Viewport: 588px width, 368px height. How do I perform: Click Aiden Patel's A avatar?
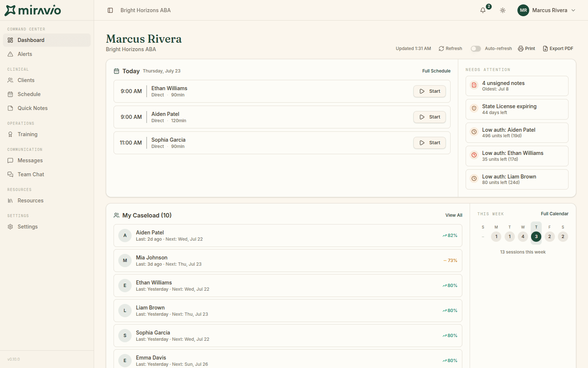pos(125,236)
